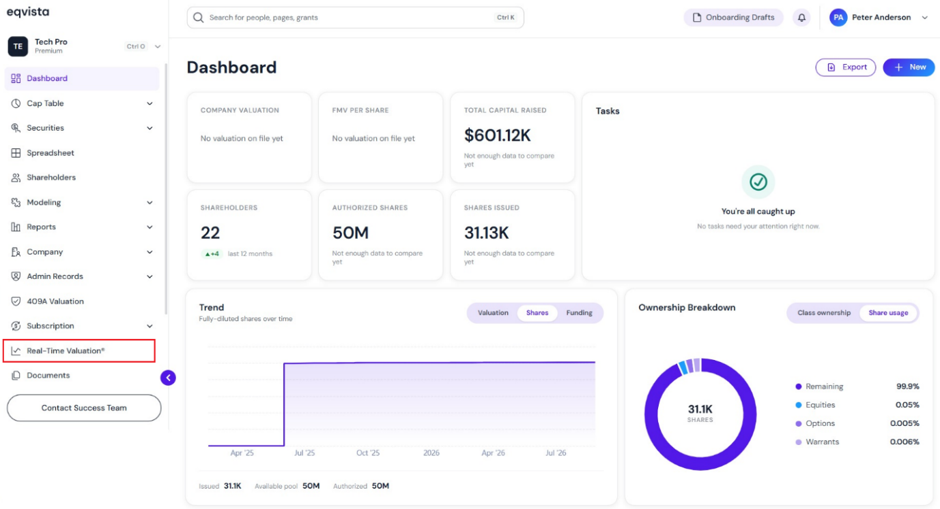
Task: Open the notifications bell
Action: tap(802, 17)
